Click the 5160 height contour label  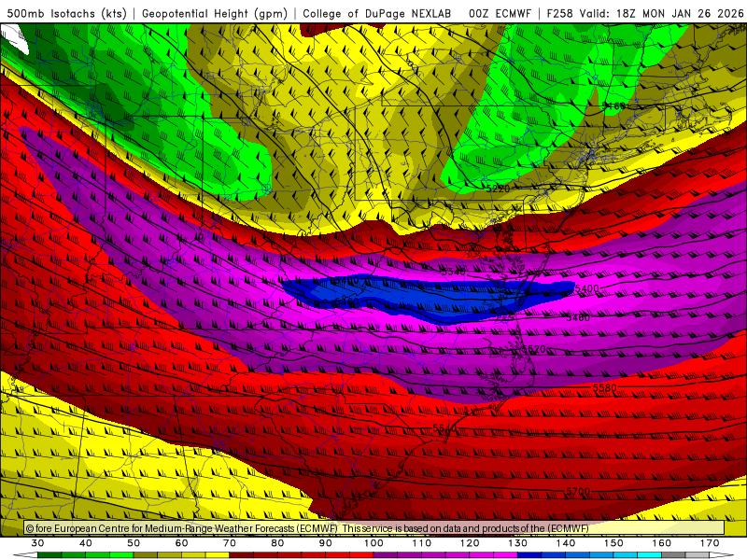pos(613,105)
